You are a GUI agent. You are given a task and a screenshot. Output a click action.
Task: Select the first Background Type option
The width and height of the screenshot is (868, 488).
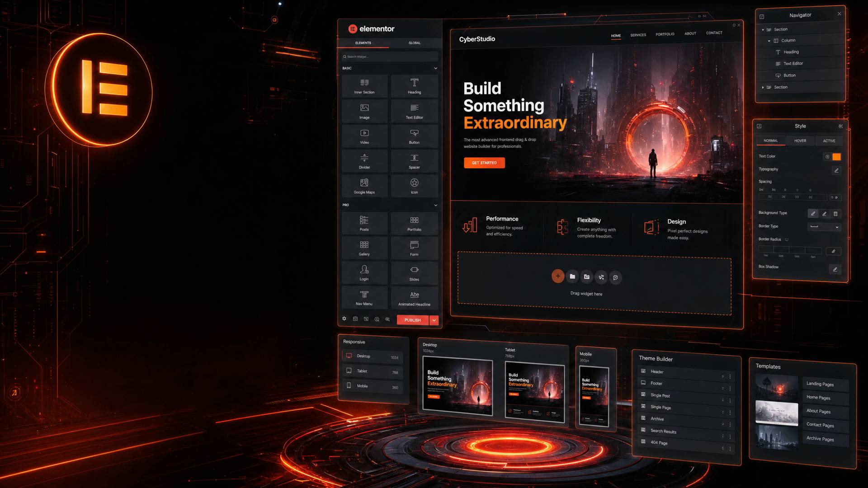point(813,213)
